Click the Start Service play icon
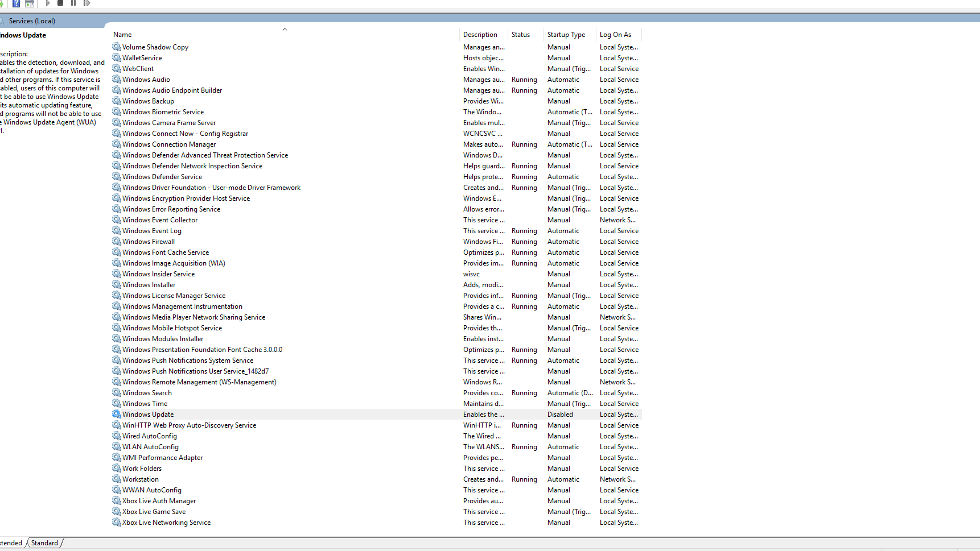The width and height of the screenshot is (980, 551). click(x=48, y=3)
